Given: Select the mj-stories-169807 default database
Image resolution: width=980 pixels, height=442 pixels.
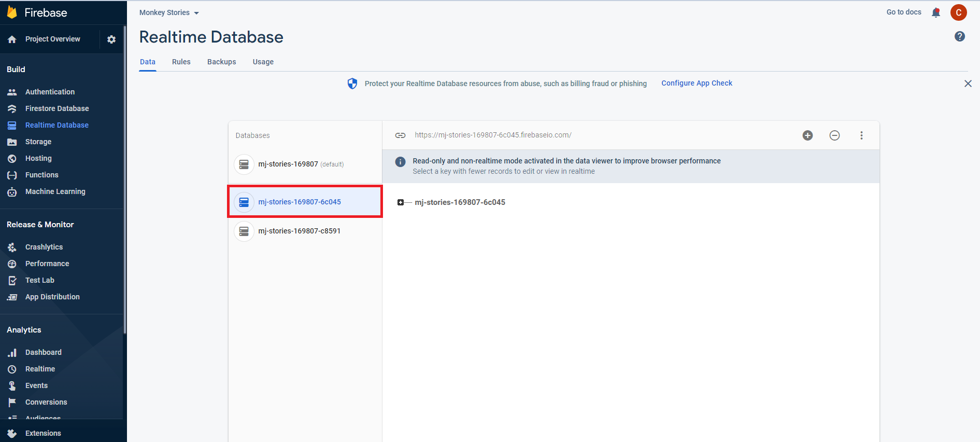Looking at the screenshot, I should (x=305, y=164).
